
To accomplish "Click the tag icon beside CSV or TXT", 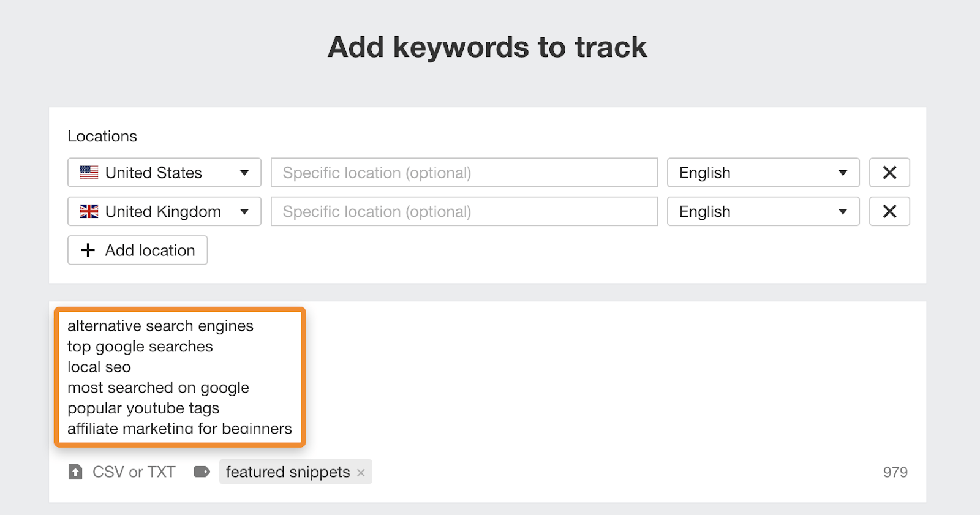I will [202, 472].
